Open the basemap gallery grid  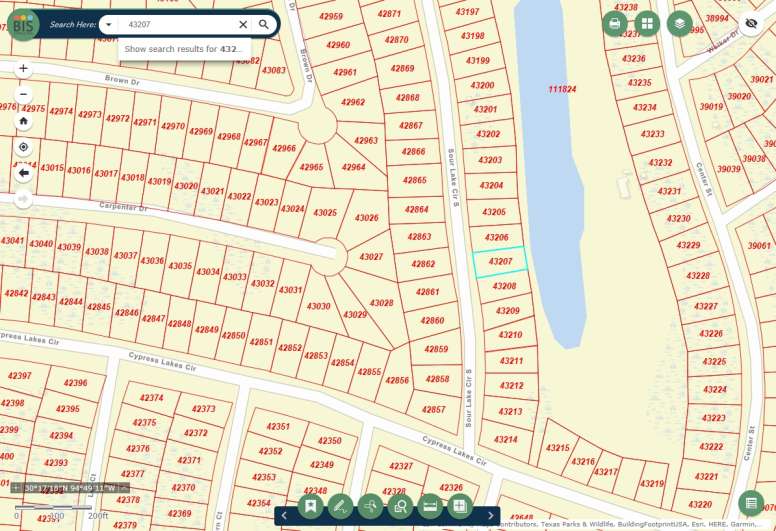point(648,23)
